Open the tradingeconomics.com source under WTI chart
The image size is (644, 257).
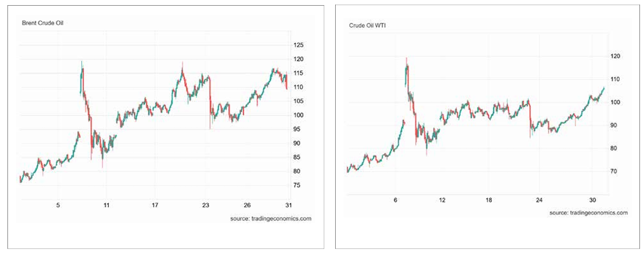[x=589, y=212]
